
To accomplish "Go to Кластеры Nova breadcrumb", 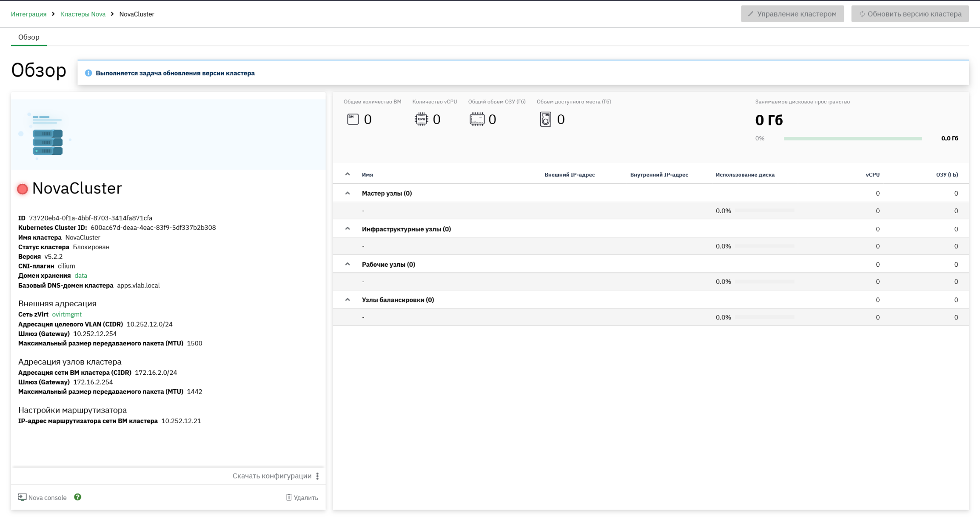I will pos(83,14).
